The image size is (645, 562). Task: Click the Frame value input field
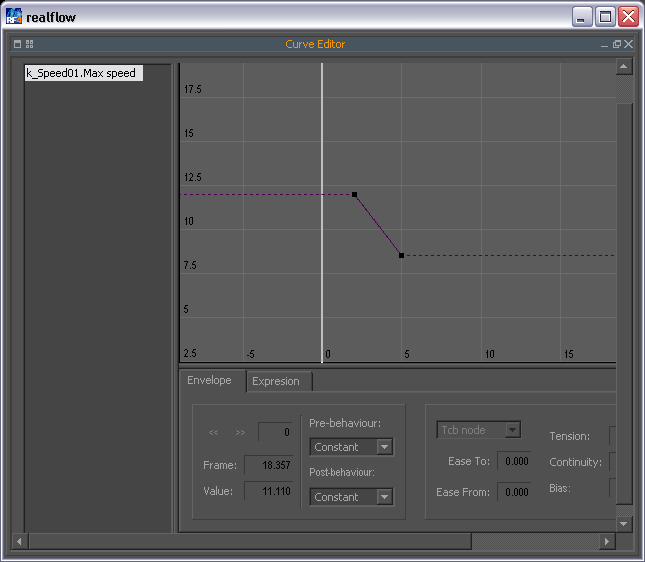pyautogui.click(x=269, y=465)
